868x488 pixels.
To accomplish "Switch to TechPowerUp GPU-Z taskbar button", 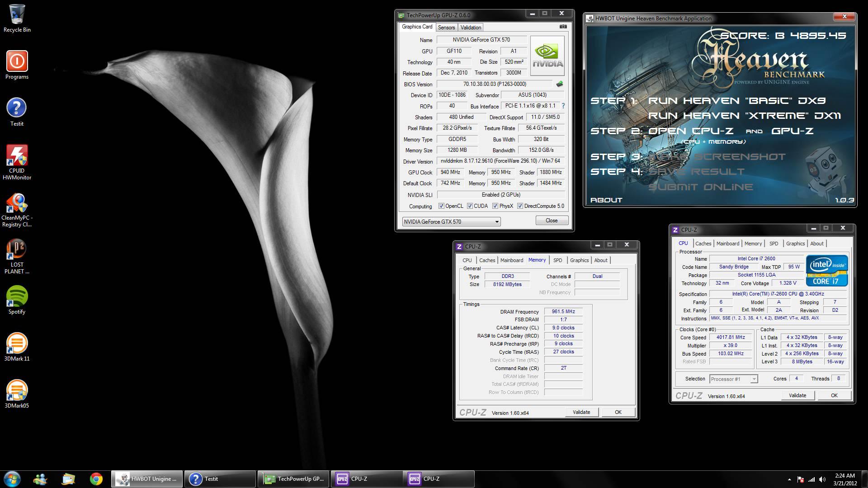I will (x=294, y=479).
